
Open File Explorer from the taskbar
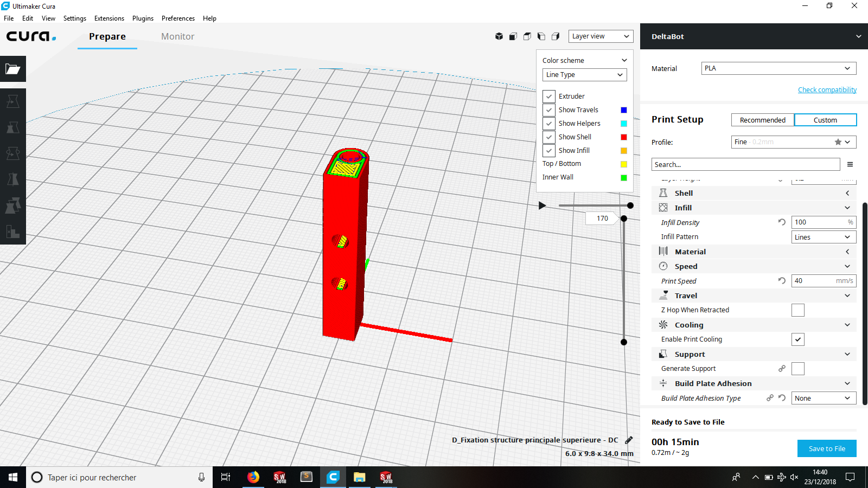[x=359, y=477]
